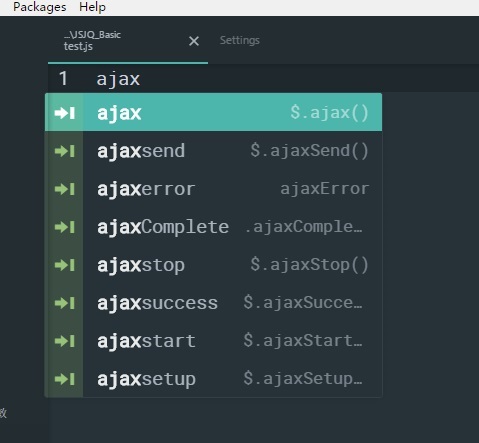Place cursor in typed ajax text on line 1

pyautogui.click(x=118, y=80)
